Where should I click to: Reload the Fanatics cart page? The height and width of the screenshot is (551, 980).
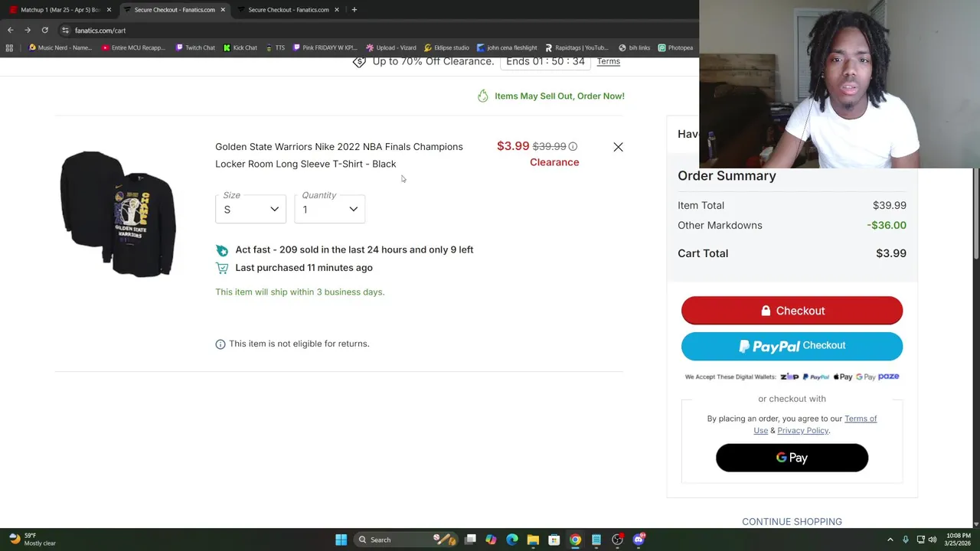pyautogui.click(x=44, y=30)
